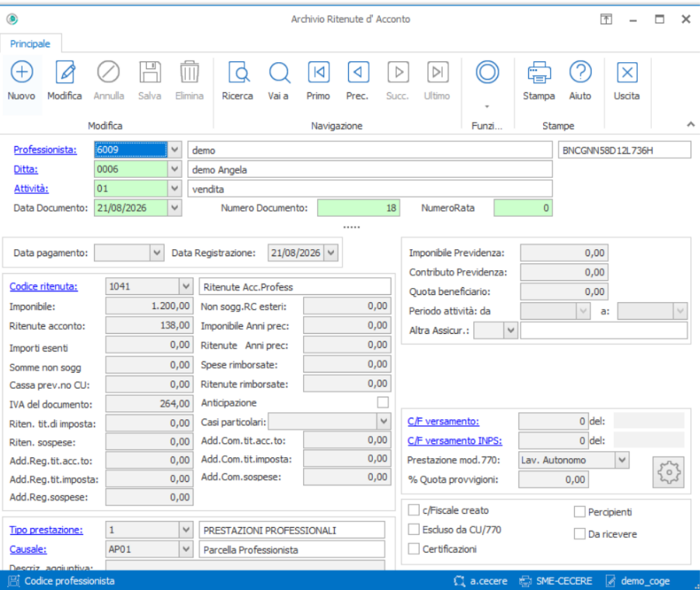Open C/F versamento link

click(x=444, y=422)
